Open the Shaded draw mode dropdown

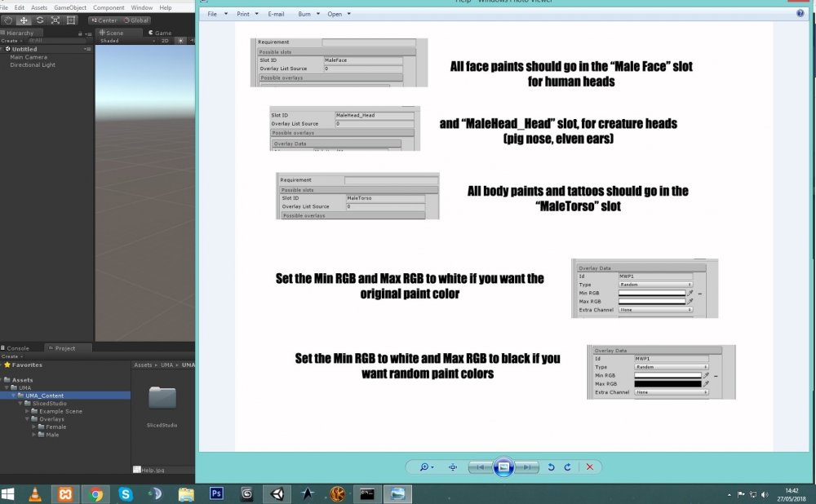pyautogui.click(x=121, y=40)
